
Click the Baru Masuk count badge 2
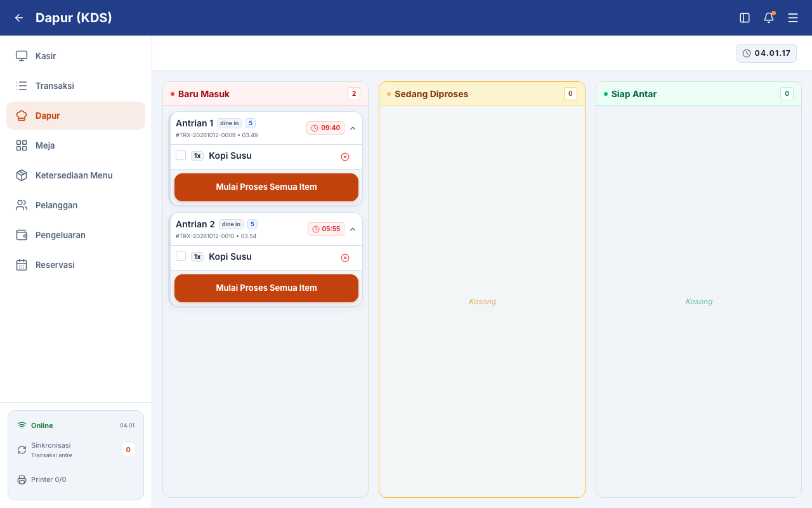(x=354, y=94)
